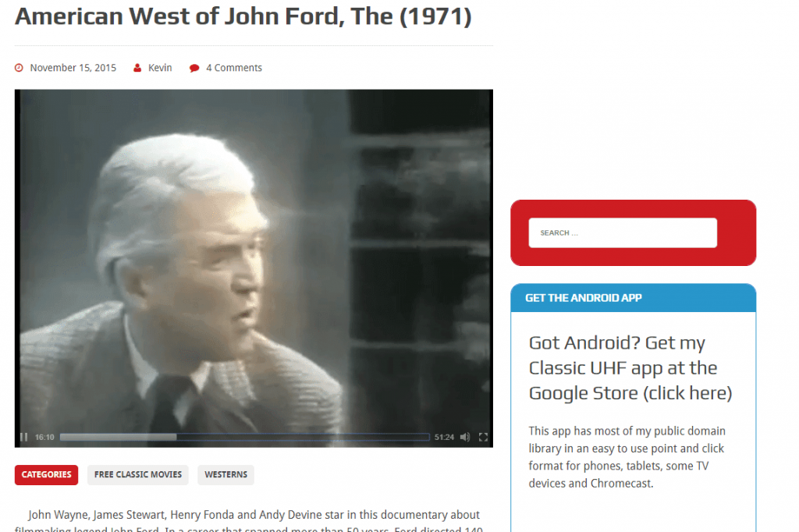The image size is (799, 532).
Task: Jump to the 4 Comments section
Action: pos(234,68)
